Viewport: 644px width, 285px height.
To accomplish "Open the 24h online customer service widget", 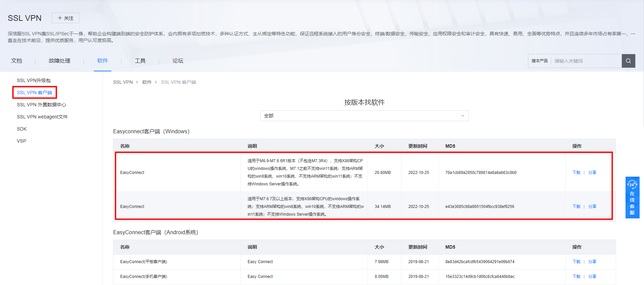I will (632, 198).
